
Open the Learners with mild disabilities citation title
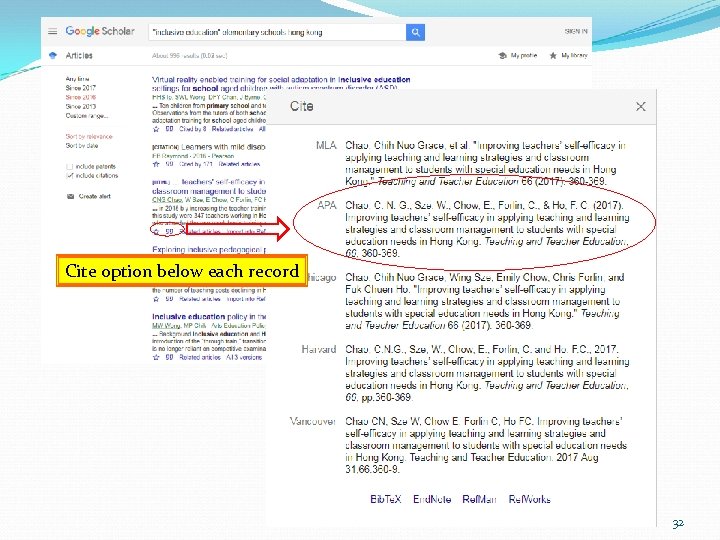click(x=223, y=147)
